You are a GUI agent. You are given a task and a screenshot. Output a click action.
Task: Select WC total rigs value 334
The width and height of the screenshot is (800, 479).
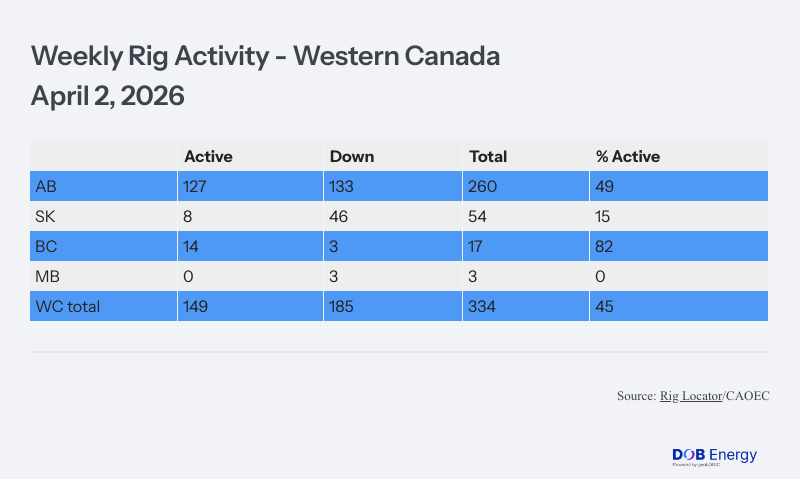click(x=483, y=306)
